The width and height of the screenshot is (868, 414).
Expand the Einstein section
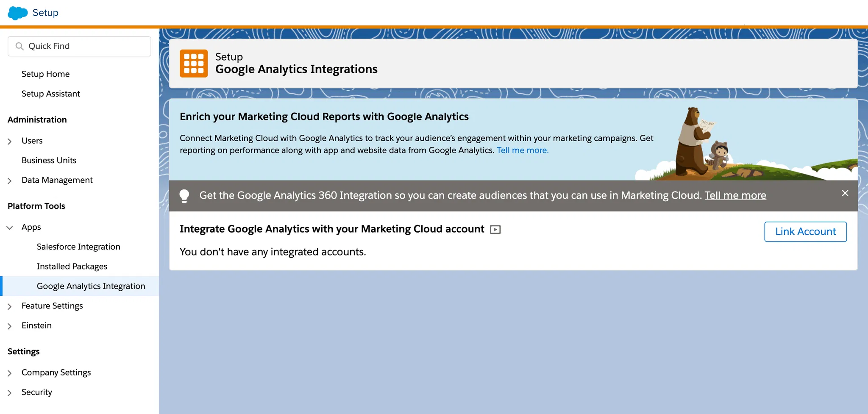coord(10,326)
